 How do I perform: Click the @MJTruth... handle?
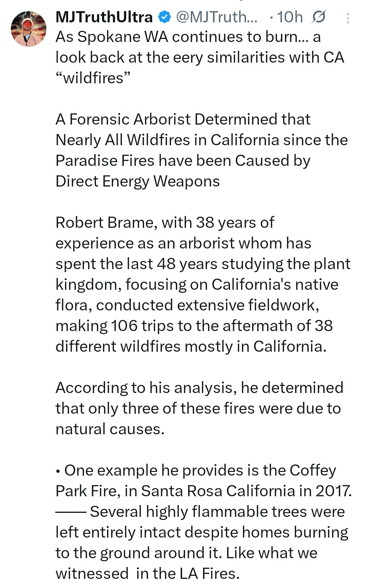click(217, 17)
